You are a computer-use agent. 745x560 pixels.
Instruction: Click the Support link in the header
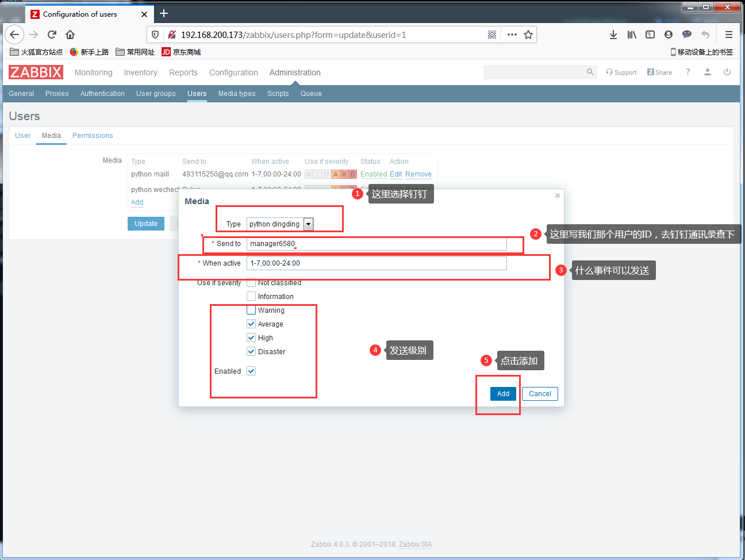pyautogui.click(x=621, y=72)
